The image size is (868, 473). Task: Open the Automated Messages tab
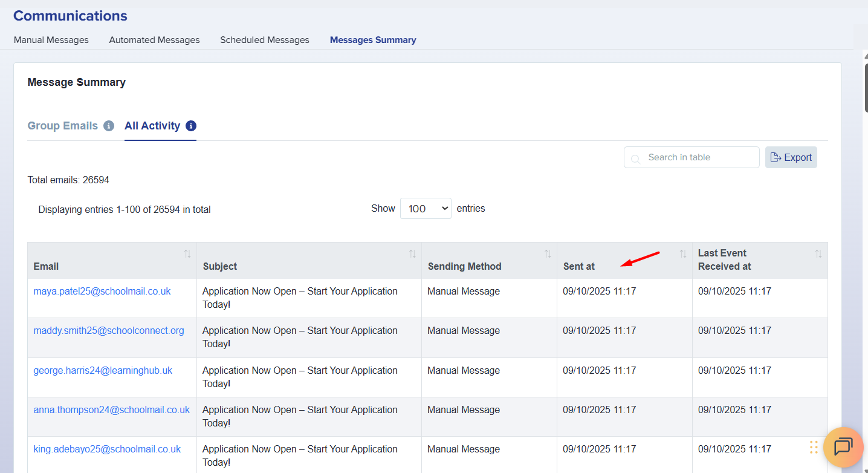coord(154,40)
